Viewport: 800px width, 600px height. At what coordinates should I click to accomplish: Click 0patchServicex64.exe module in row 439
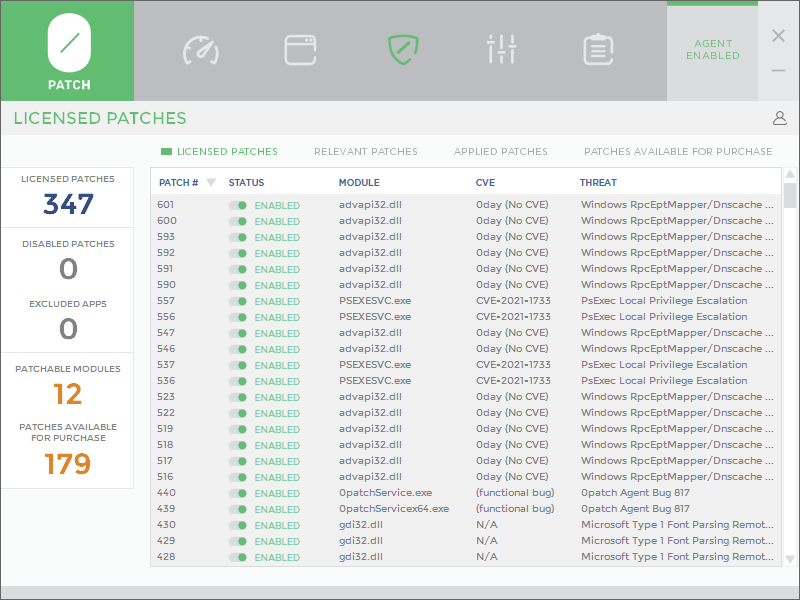tap(394, 509)
